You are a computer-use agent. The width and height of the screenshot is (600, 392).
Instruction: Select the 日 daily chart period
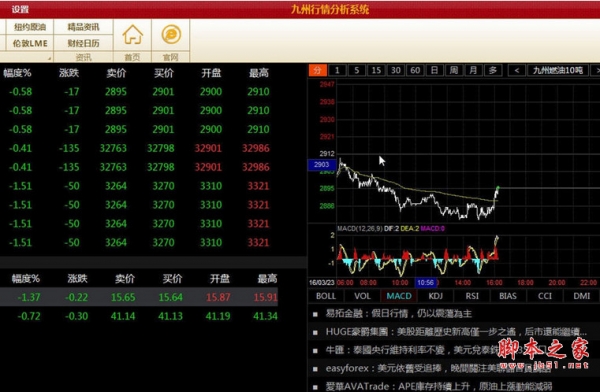coord(434,70)
